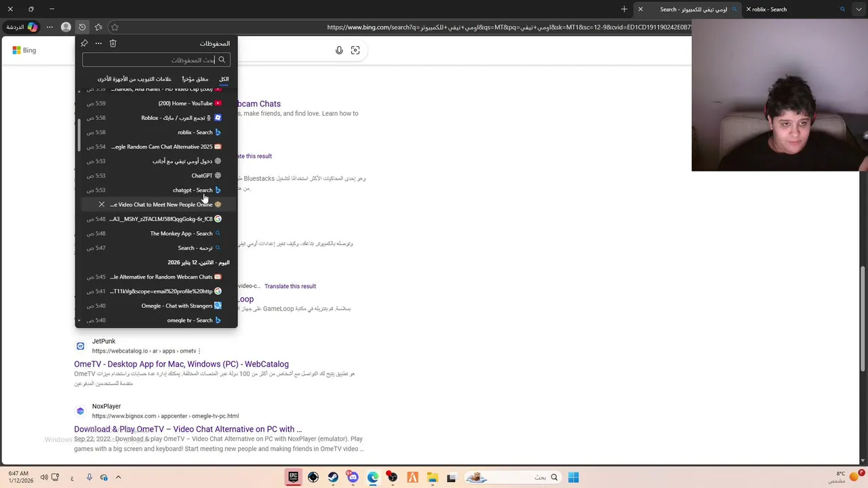Click the Bing logo
The image size is (868, 488).
tap(24, 50)
